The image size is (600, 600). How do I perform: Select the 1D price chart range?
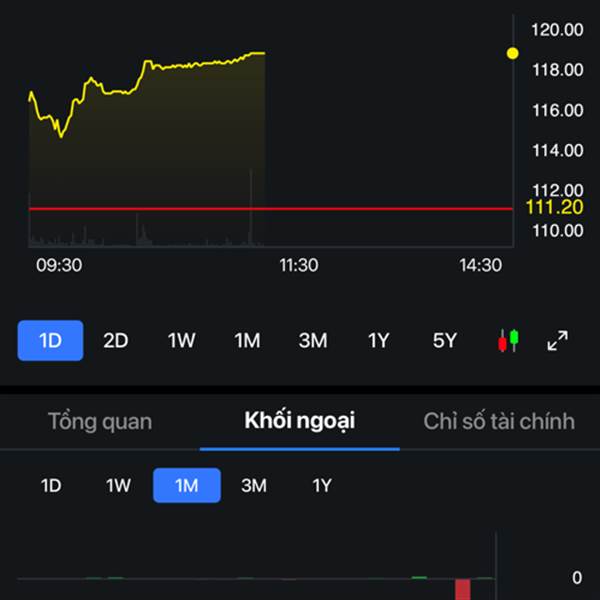(50, 340)
